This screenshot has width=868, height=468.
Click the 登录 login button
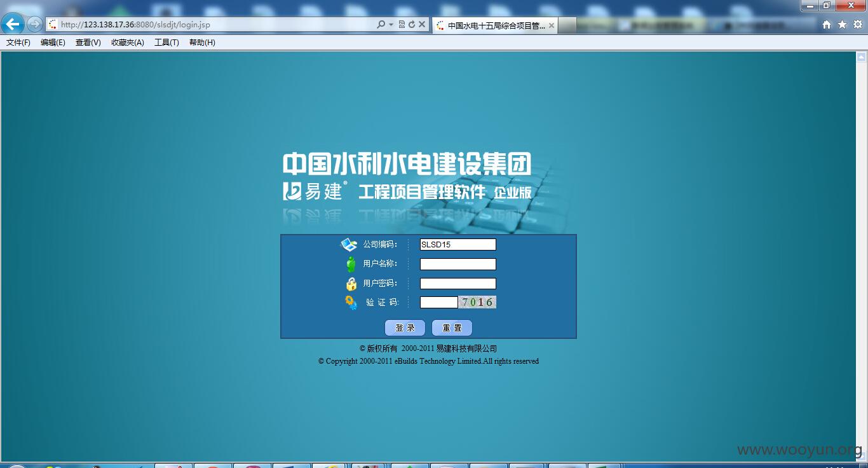[405, 327]
